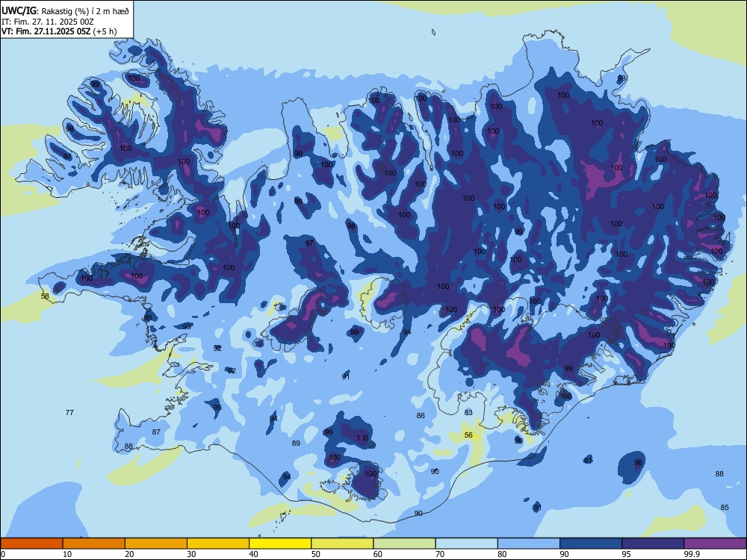747x560 pixels.
Task: Click the legend tick label '50'
Action: click(316, 554)
